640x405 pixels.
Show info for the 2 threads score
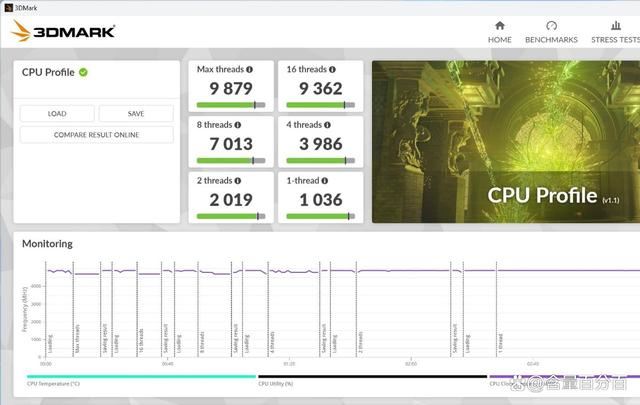click(240, 181)
